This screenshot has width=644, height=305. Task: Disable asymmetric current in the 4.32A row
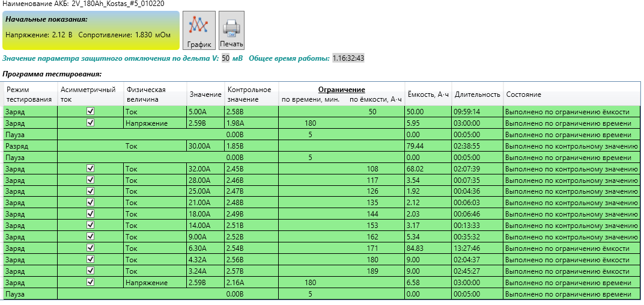91,259
